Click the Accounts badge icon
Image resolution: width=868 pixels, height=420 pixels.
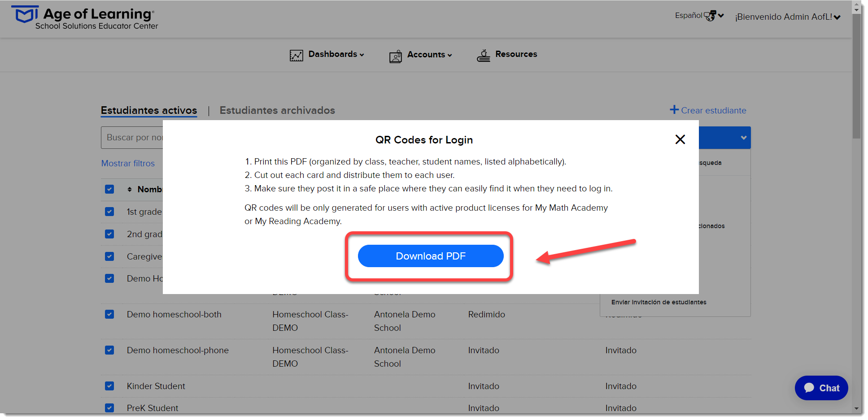396,56
